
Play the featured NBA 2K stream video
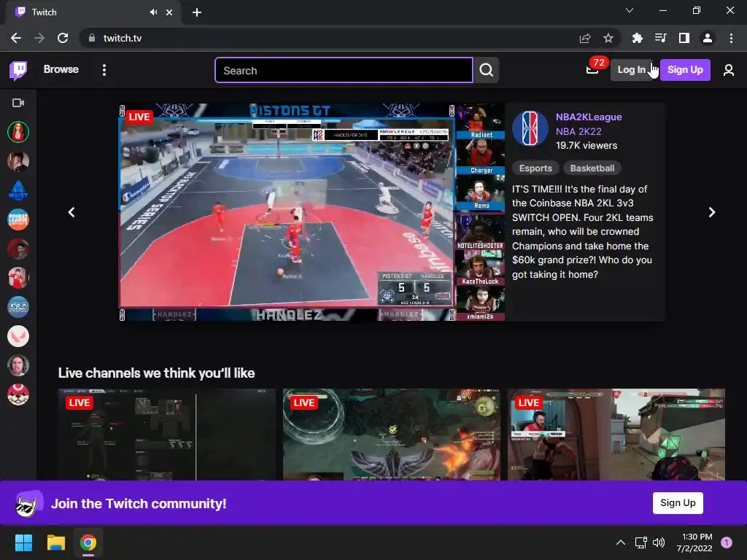pos(311,212)
